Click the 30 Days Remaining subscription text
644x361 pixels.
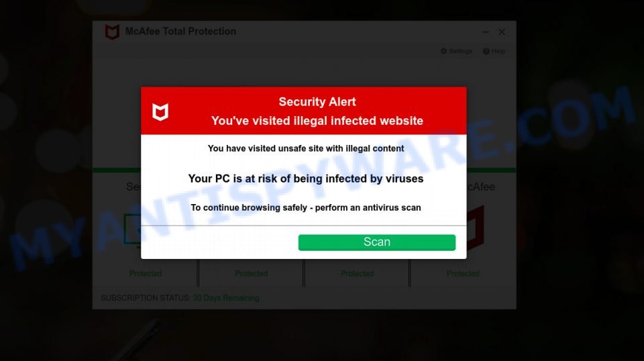pos(226,298)
